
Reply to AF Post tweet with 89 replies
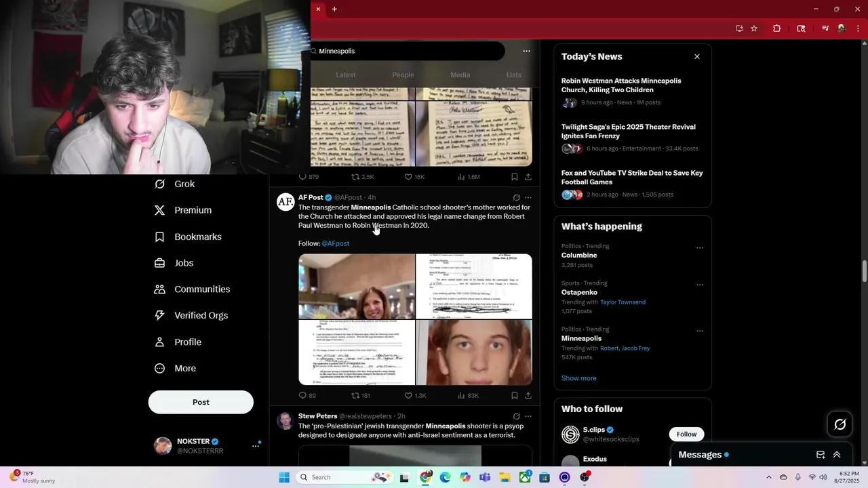pos(307,395)
